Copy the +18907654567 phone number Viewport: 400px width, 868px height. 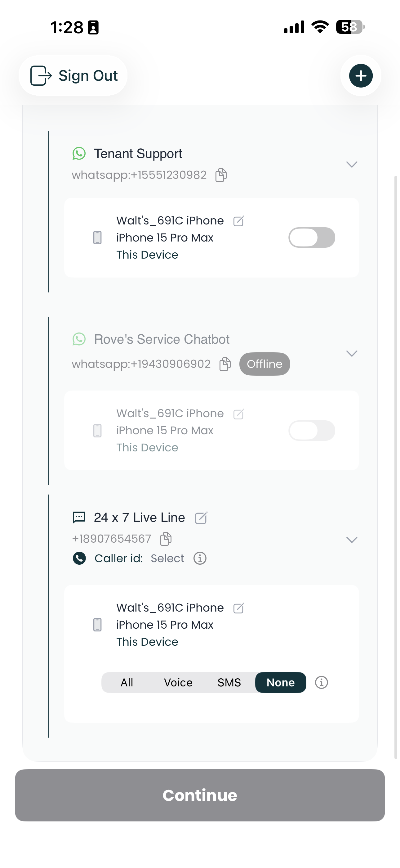[x=165, y=539]
